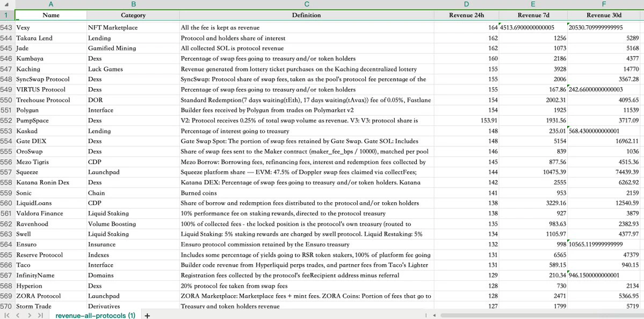Select the VIRTUS Protocol cell

(51, 90)
